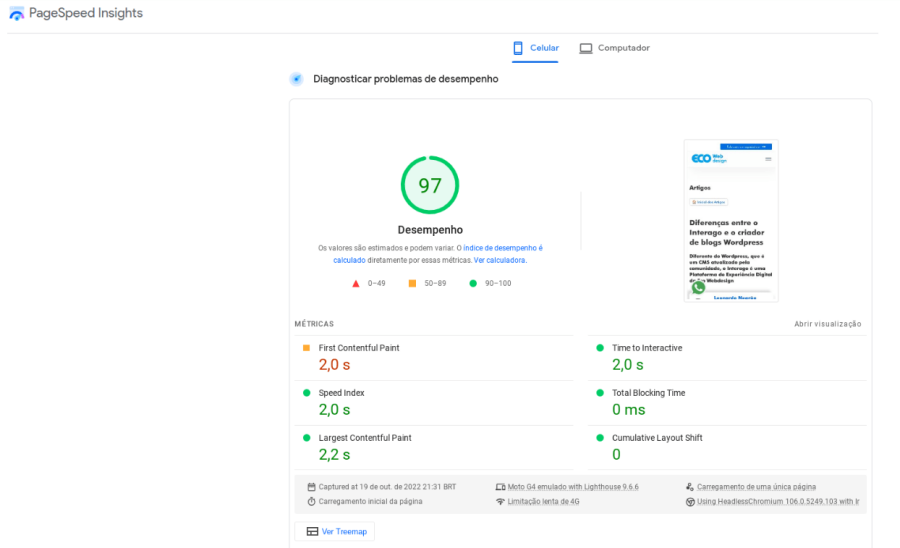900x548 pixels.
Task: Click the diagnose performance compass icon
Action: (296, 79)
